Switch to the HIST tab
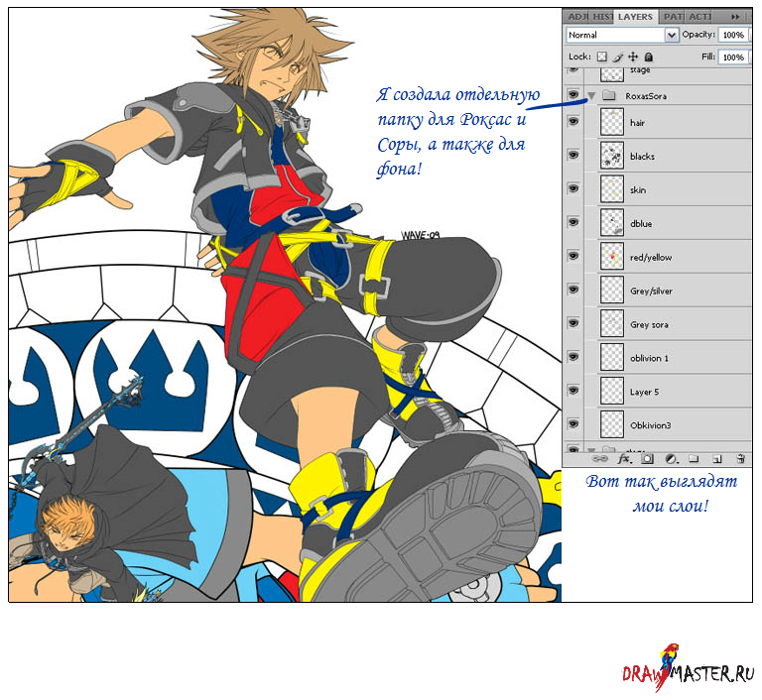762x700 pixels. 602,17
